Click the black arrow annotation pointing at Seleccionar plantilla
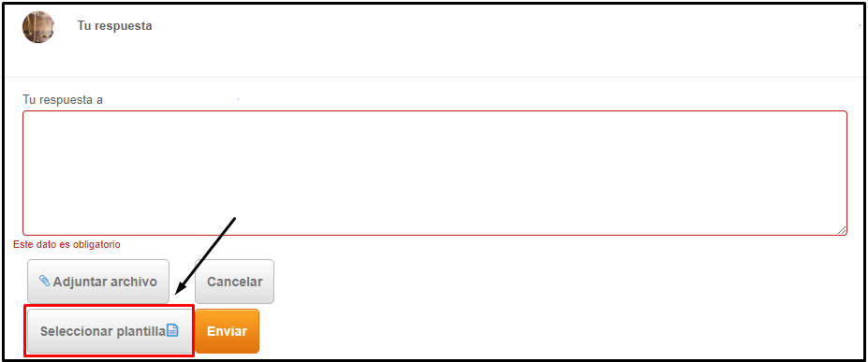Image resolution: width=868 pixels, height=362 pixels. (x=205, y=256)
